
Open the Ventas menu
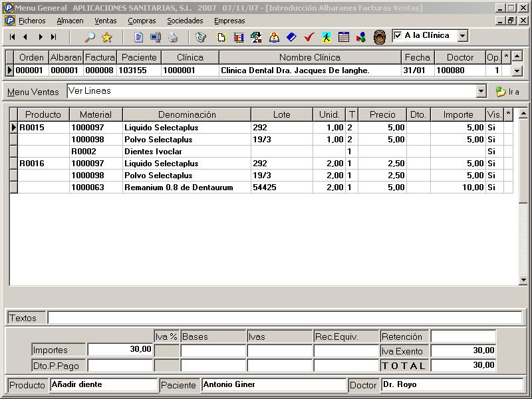click(x=106, y=21)
